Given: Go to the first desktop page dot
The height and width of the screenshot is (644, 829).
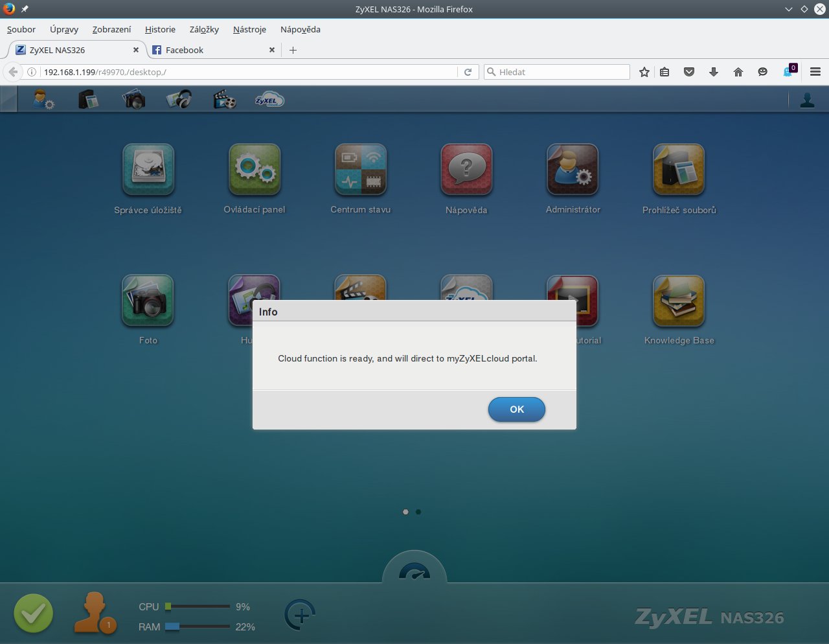Looking at the screenshot, I should tap(405, 512).
